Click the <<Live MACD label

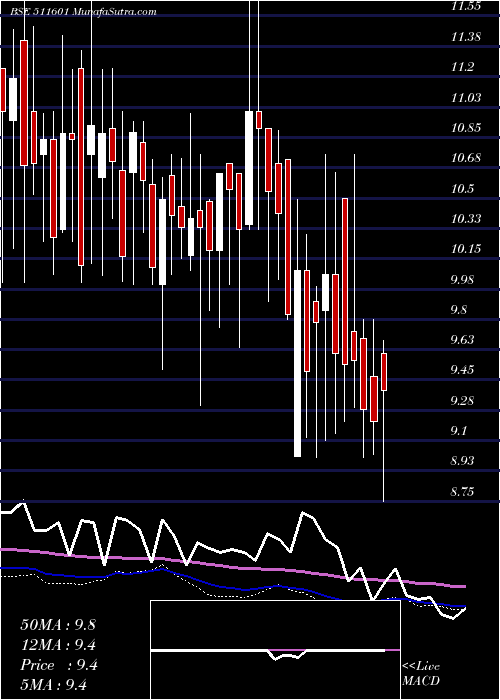pos(421,674)
